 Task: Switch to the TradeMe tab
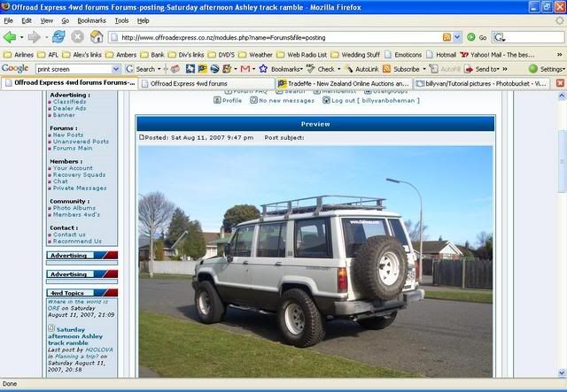[x=345, y=83]
